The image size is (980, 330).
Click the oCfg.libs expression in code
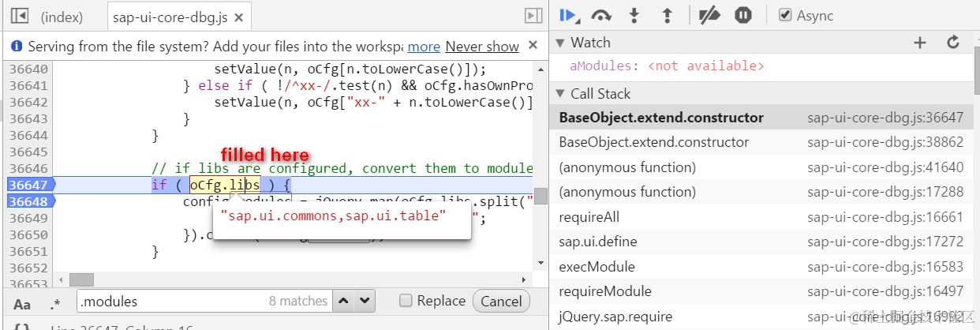(225, 186)
